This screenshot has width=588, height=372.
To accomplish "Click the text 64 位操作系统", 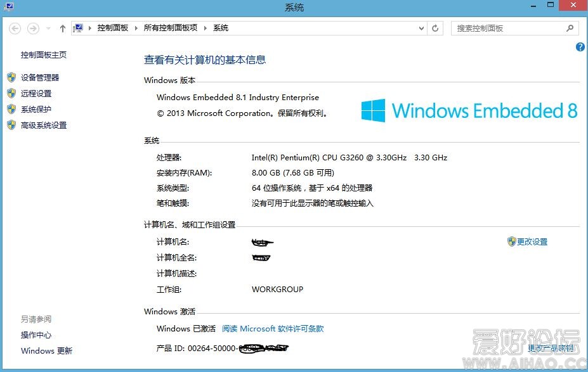I will coord(277,188).
